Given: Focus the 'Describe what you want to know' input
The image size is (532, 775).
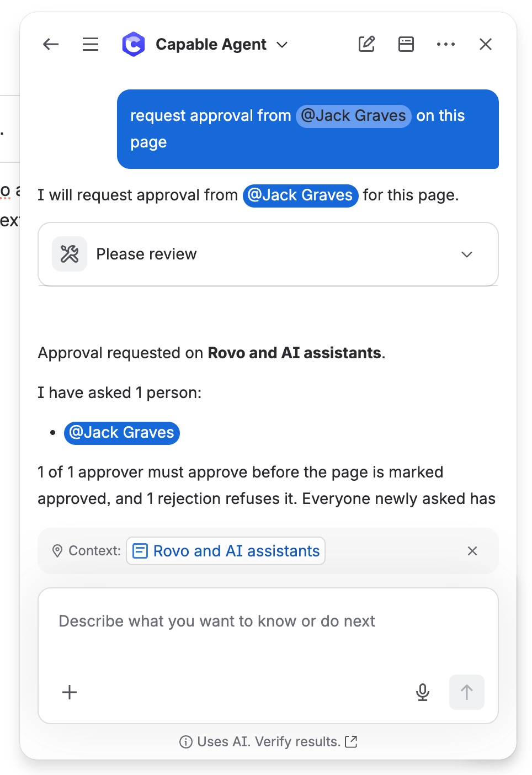Looking at the screenshot, I should pos(268,622).
